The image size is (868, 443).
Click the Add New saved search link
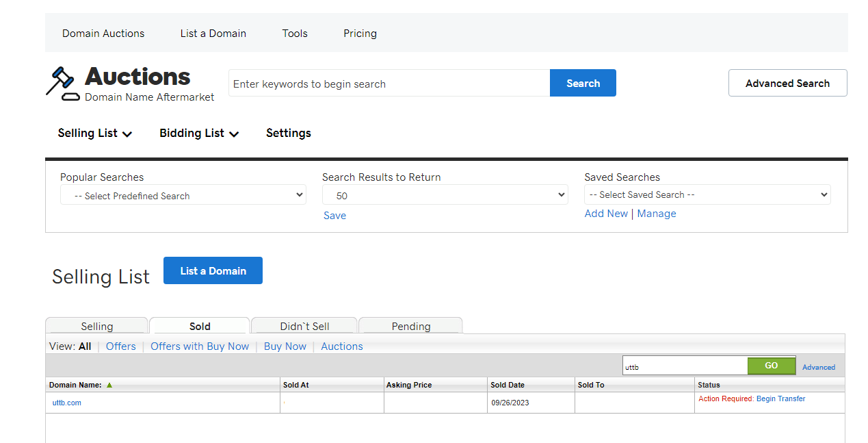click(606, 214)
